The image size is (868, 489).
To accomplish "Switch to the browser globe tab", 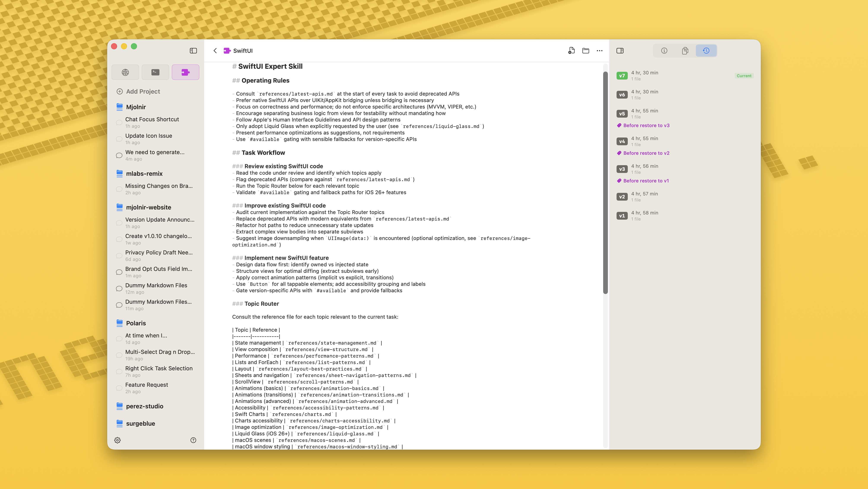I will click(x=125, y=72).
